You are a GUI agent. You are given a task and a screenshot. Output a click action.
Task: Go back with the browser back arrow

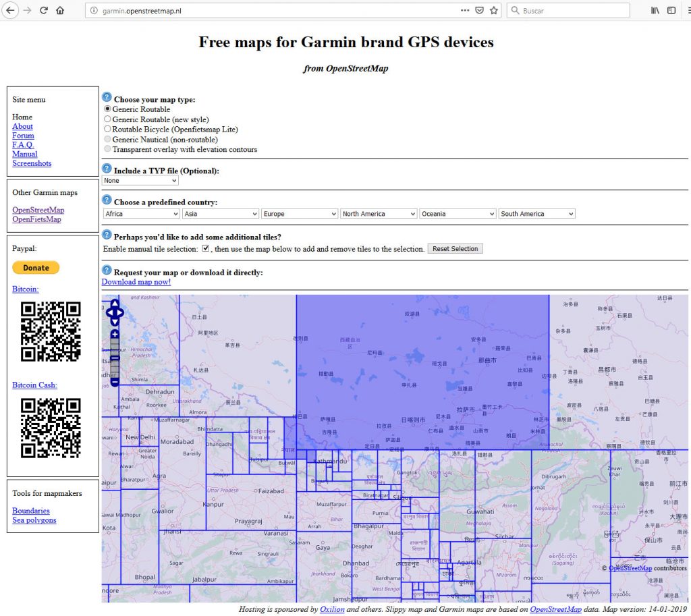tap(10, 11)
